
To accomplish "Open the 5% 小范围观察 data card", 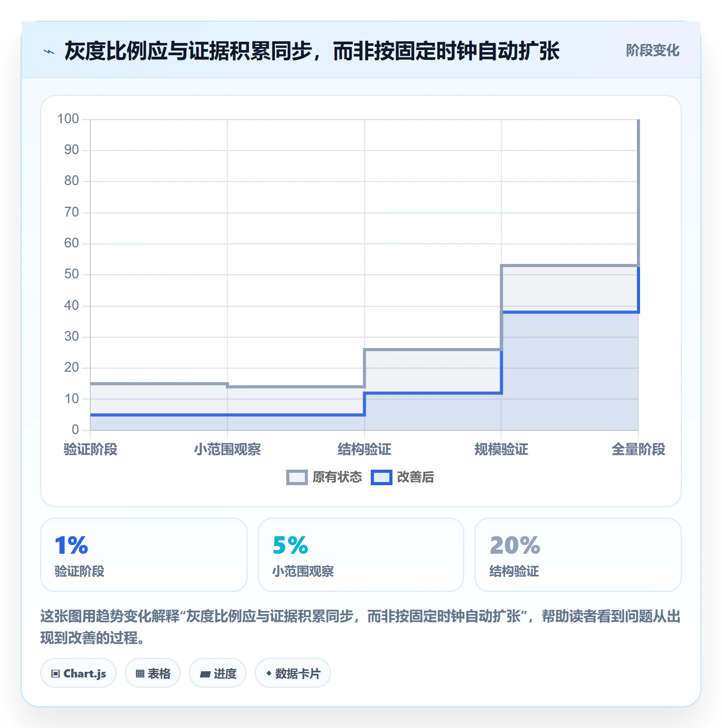I will [x=361, y=555].
